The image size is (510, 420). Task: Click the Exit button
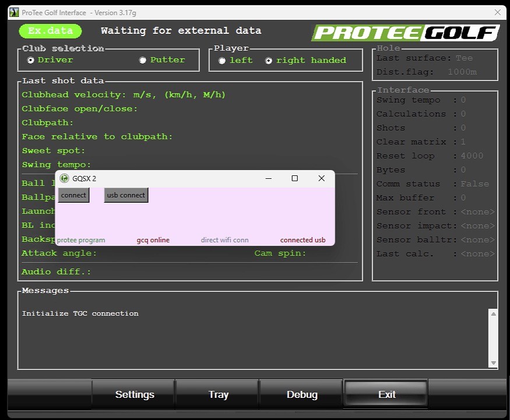[x=386, y=394]
